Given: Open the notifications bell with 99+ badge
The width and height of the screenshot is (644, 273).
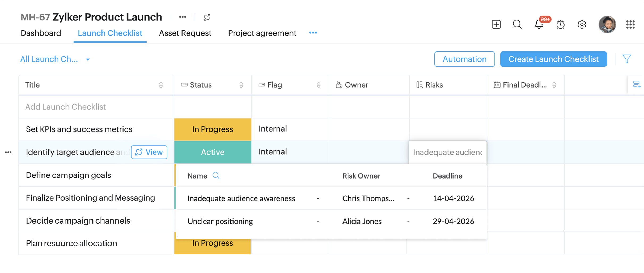Looking at the screenshot, I should coord(539,25).
